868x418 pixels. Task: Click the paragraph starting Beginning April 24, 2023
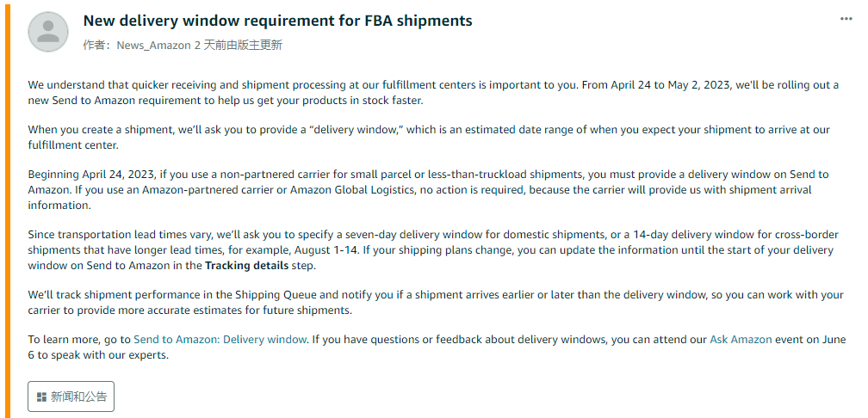click(x=429, y=189)
